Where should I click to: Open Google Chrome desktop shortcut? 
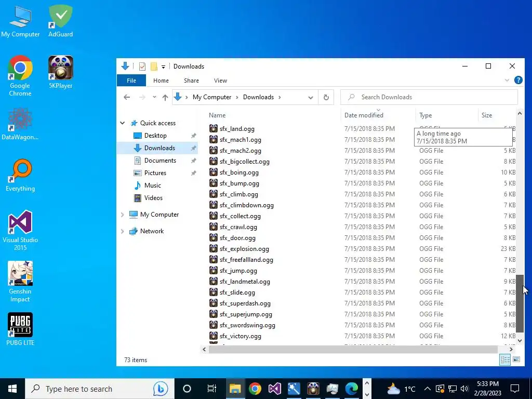[x=20, y=76]
